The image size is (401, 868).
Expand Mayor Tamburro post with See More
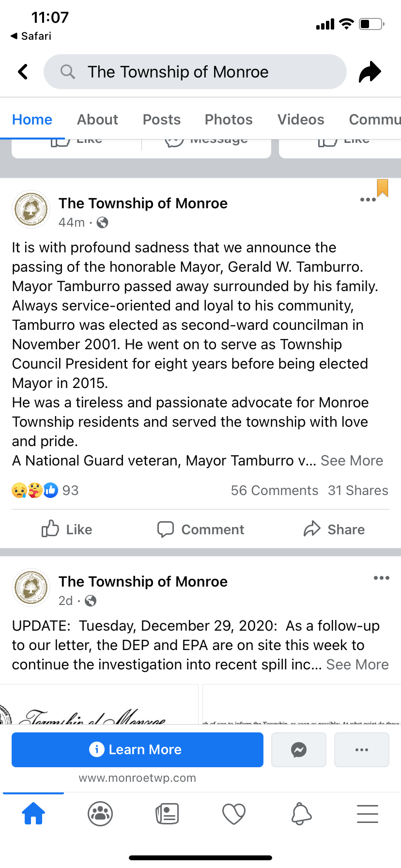click(x=352, y=461)
